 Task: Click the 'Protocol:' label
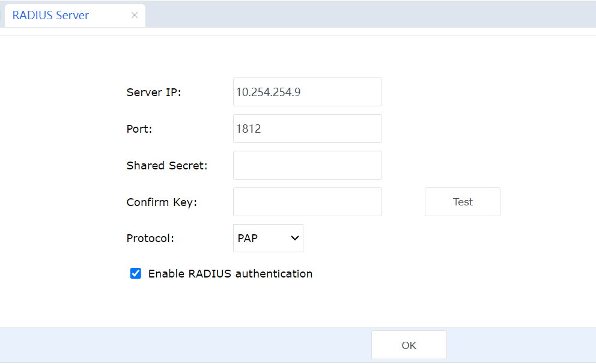[150, 238]
